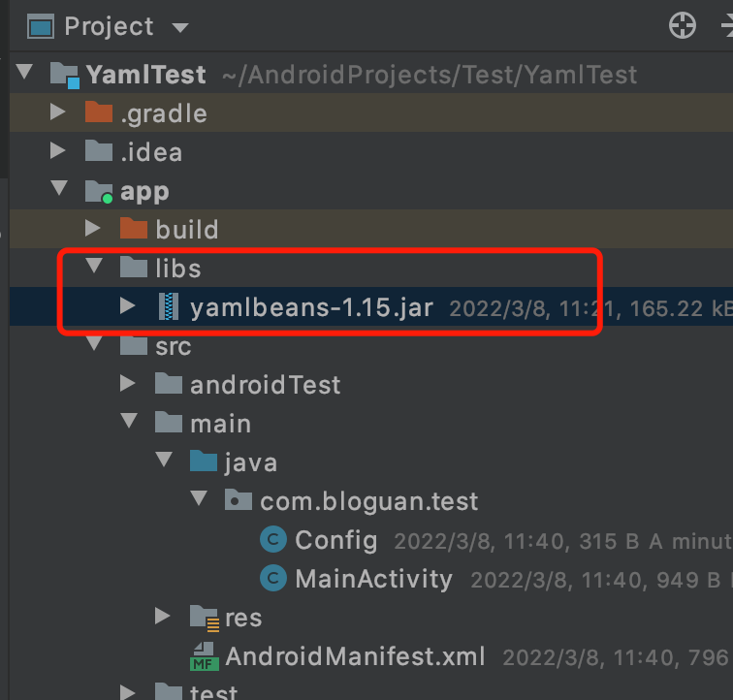Expand the .idea folder arrow

58,151
